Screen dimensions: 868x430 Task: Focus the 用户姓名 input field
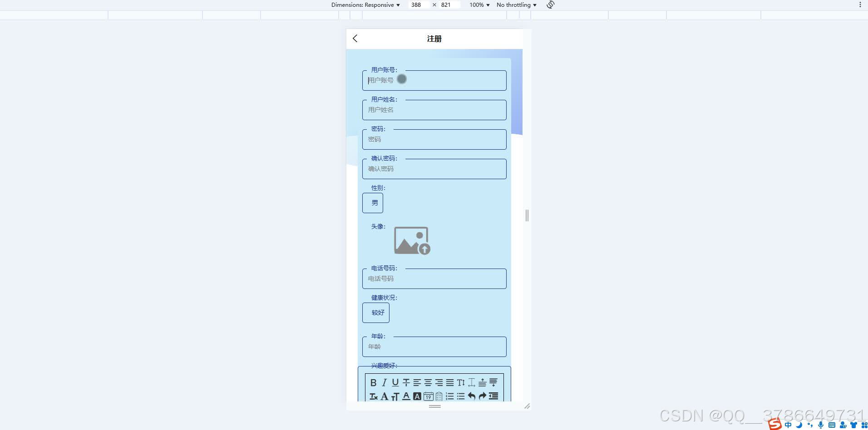tap(434, 110)
